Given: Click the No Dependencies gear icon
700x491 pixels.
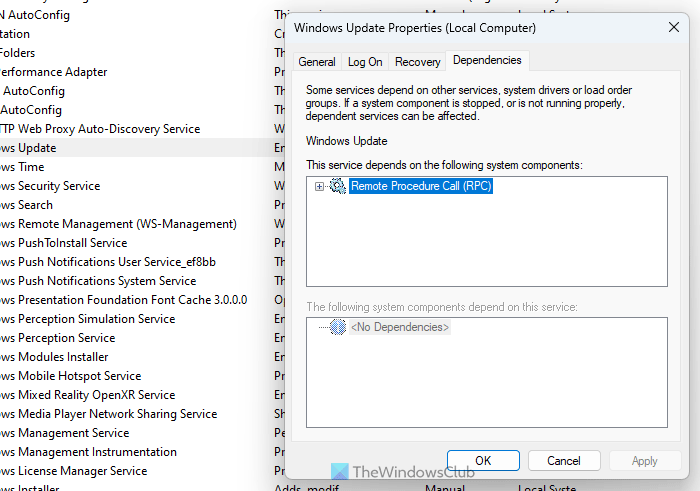Looking at the screenshot, I should click(x=337, y=327).
